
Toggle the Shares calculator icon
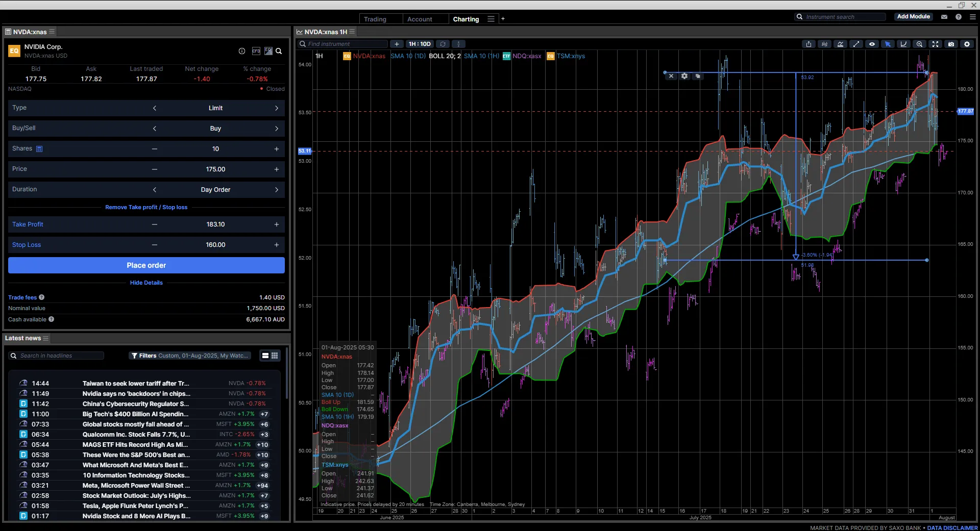coord(39,149)
